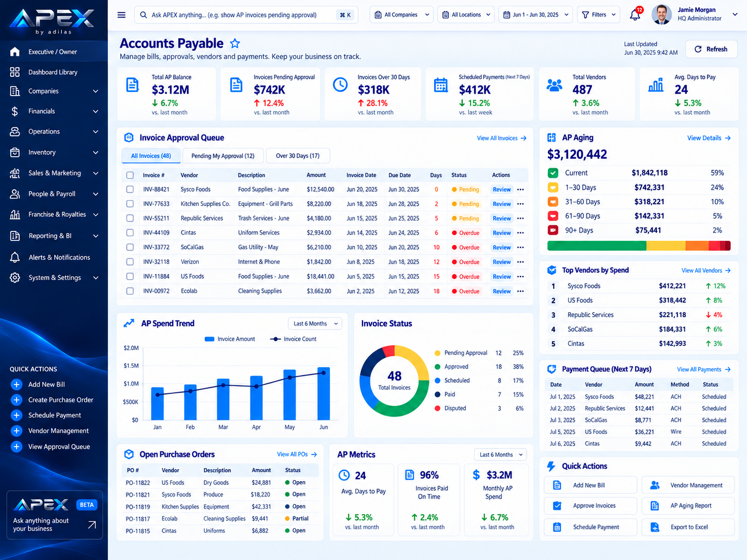Favorite Accounts Payable with star icon

click(235, 43)
